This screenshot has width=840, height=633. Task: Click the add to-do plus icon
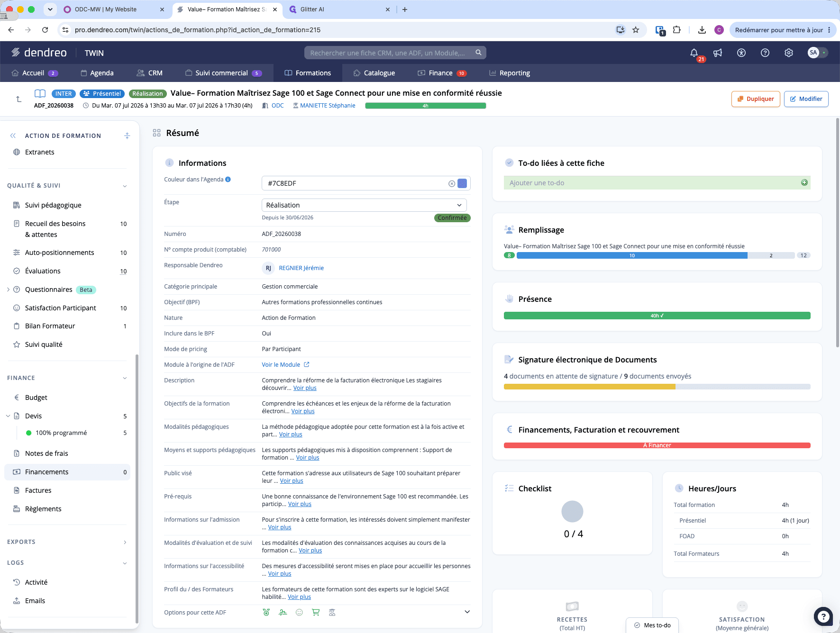(804, 182)
